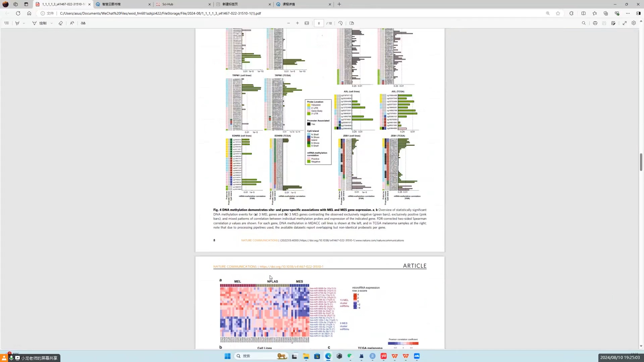Open the doi.org link in the page 9 header
Screen dimensions: 644x362
point(291,267)
